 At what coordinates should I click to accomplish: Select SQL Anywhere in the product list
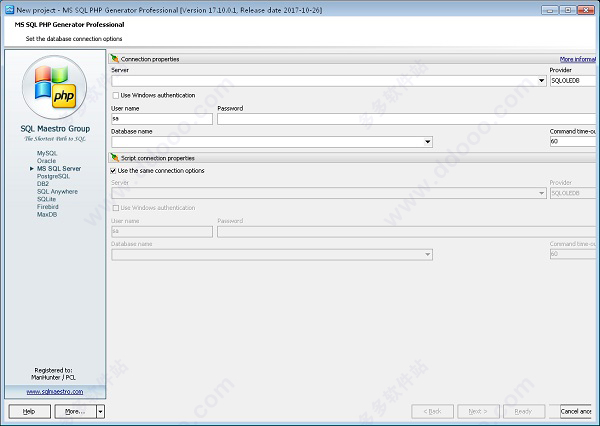tap(57, 191)
